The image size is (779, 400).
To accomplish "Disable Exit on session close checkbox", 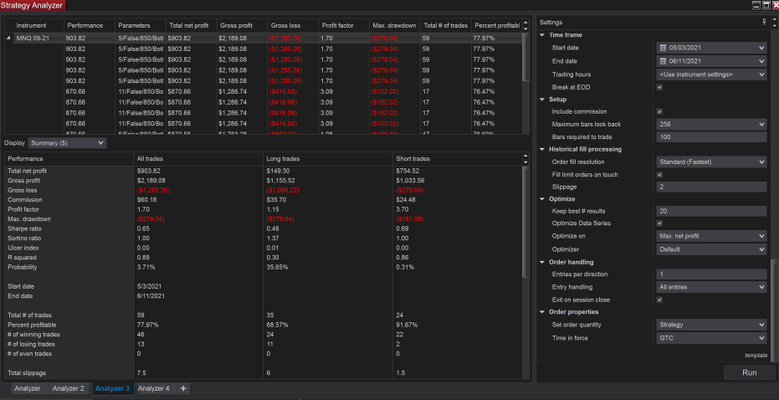I will [x=659, y=299].
